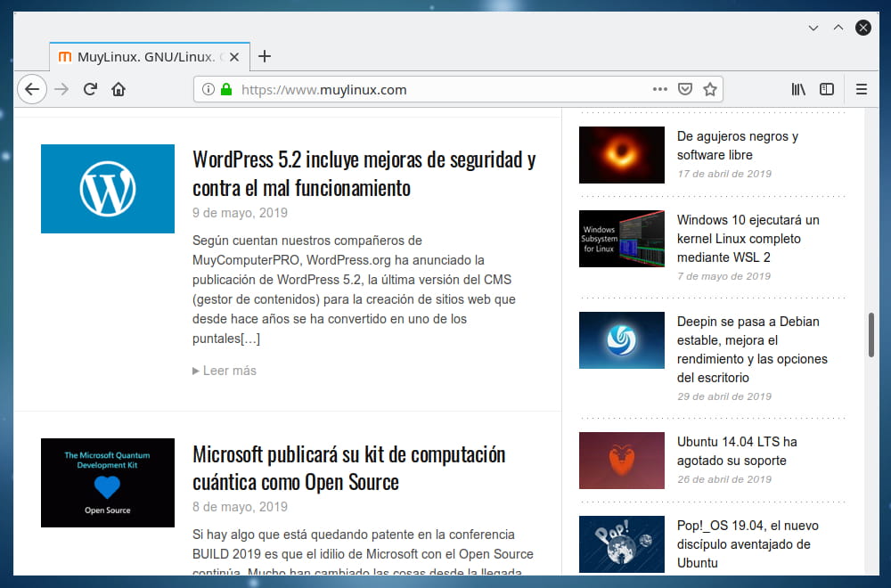
Task: Bookmark this page with the star icon
Action: coord(710,89)
